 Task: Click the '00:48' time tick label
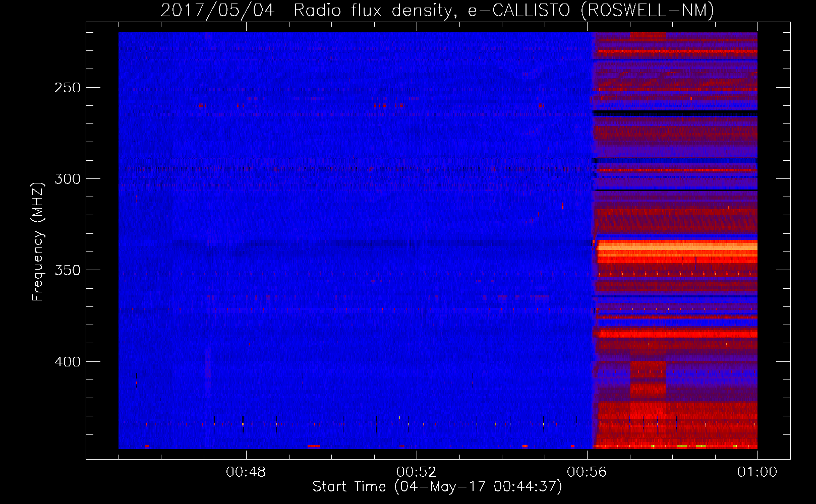click(246, 472)
